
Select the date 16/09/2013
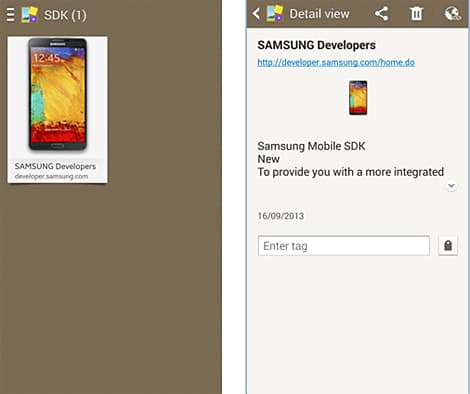[281, 216]
